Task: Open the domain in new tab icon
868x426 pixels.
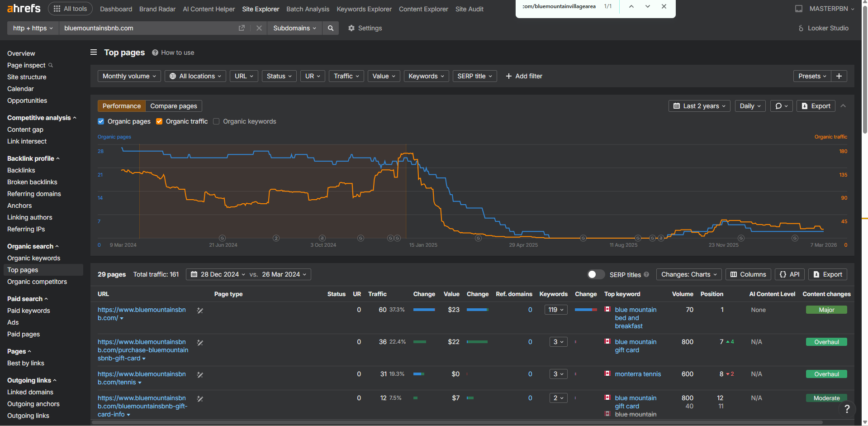Action: point(242,28)
